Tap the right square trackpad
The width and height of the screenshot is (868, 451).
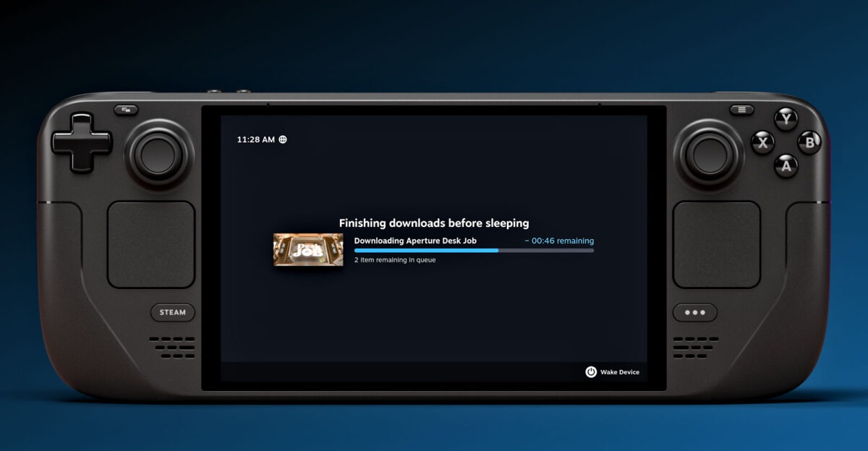(717, 244)
